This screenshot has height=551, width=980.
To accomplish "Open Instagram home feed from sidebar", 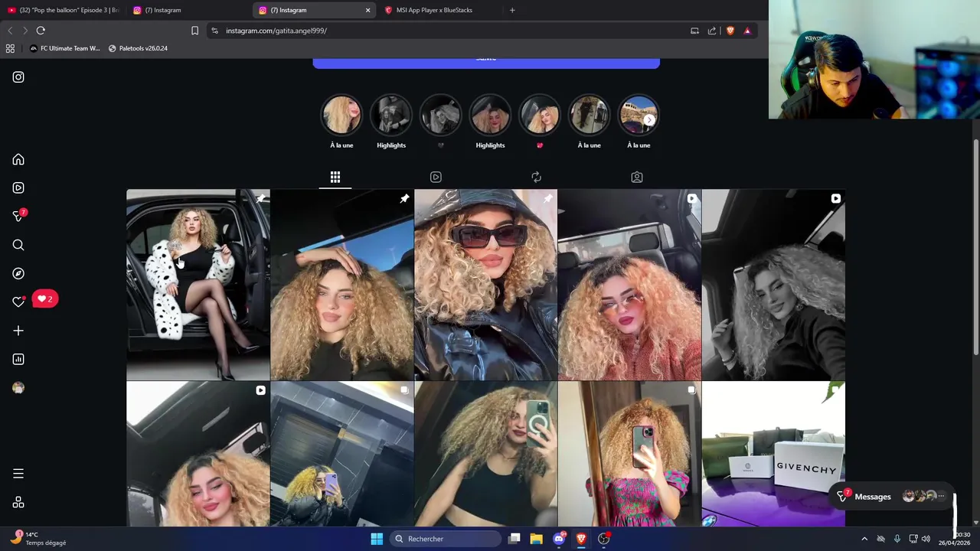I will point(18,160).
